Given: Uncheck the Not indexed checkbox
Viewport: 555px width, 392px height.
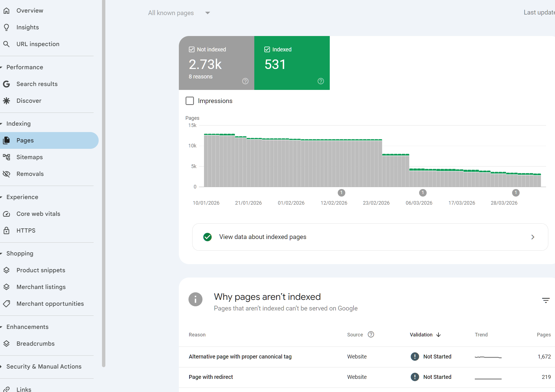Looking at the screenshot, I should point(192,49).
